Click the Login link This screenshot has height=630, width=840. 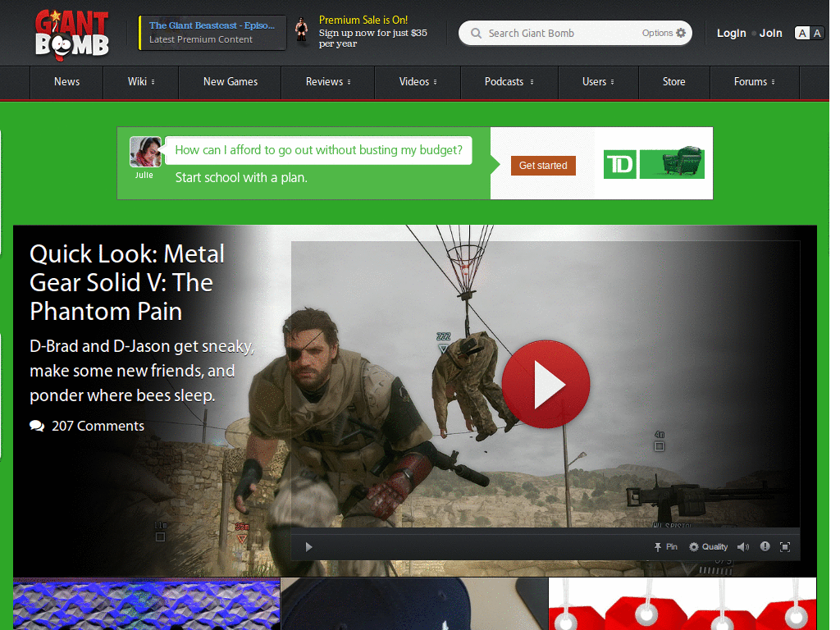pyautogui.click(x=731, y=33)
